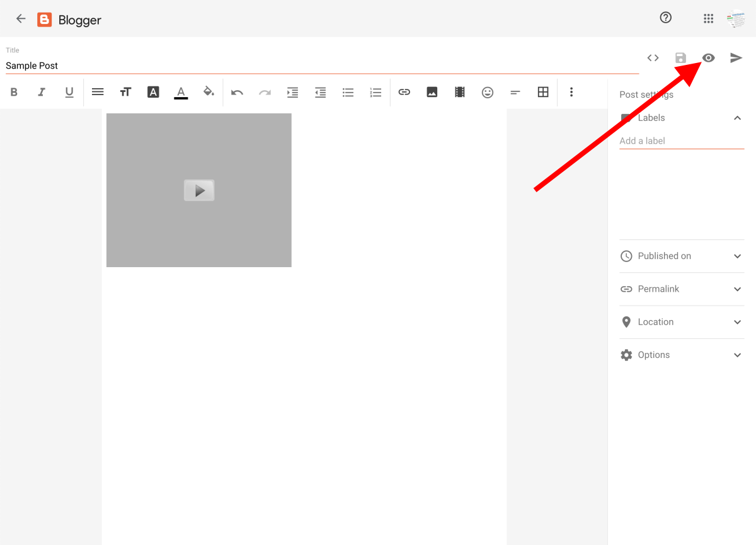This screenshot has width=756, height=545.
Task: Expand the Published on section
Action: [x=682, y=256]
